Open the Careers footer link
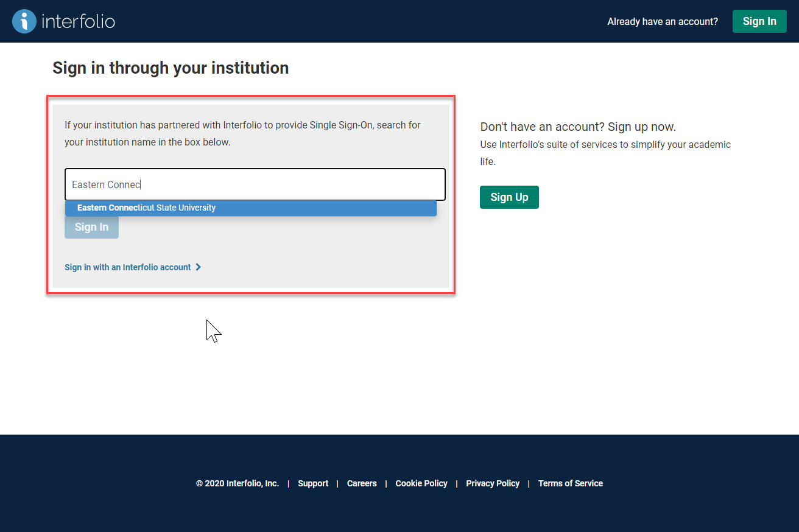The height and width of the screenshot is (532, 799). coord(362,483)
